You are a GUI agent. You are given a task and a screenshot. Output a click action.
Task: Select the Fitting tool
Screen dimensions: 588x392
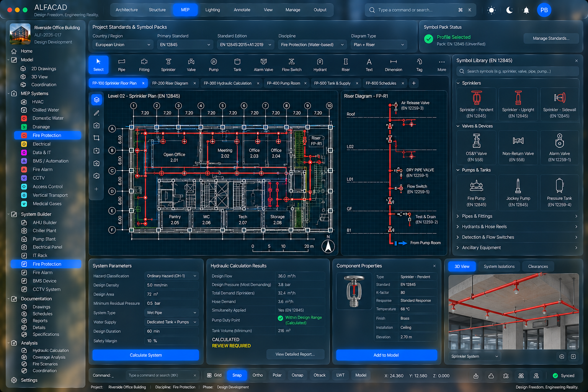point(144,65)
